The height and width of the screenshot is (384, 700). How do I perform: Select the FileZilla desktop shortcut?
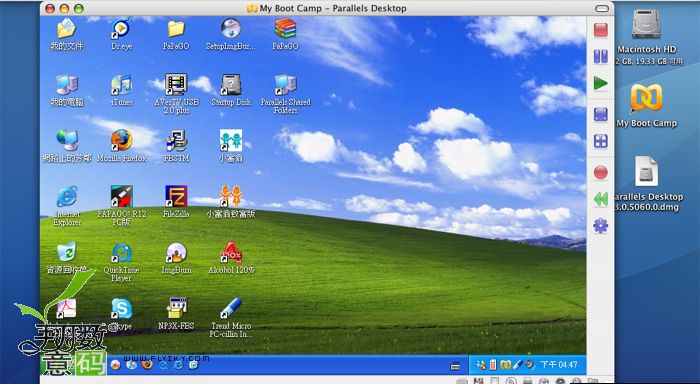[x=176, y=202]
